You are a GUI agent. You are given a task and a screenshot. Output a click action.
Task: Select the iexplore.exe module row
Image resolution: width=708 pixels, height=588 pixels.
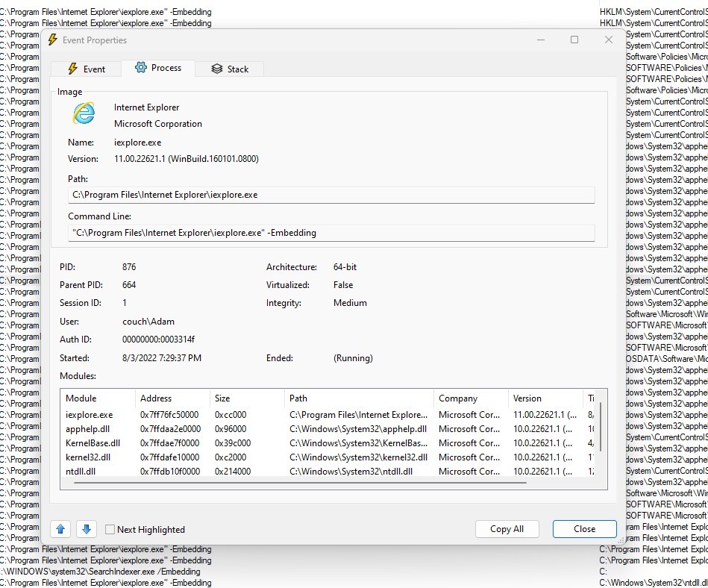pyautogui.click(x=329, y=415)
